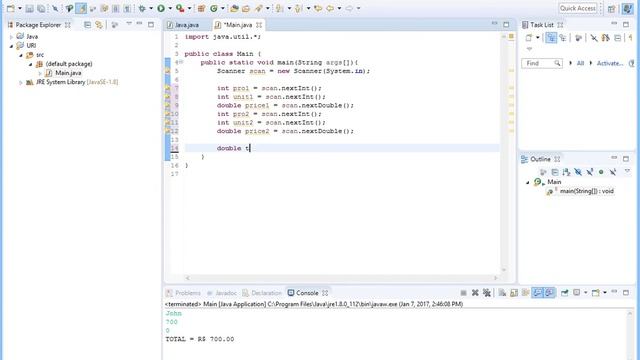Click the Last Edit Location arrow icon
The height and width of the screenshot is (360, 640).
pyautogui.click(x=318, y=8)
